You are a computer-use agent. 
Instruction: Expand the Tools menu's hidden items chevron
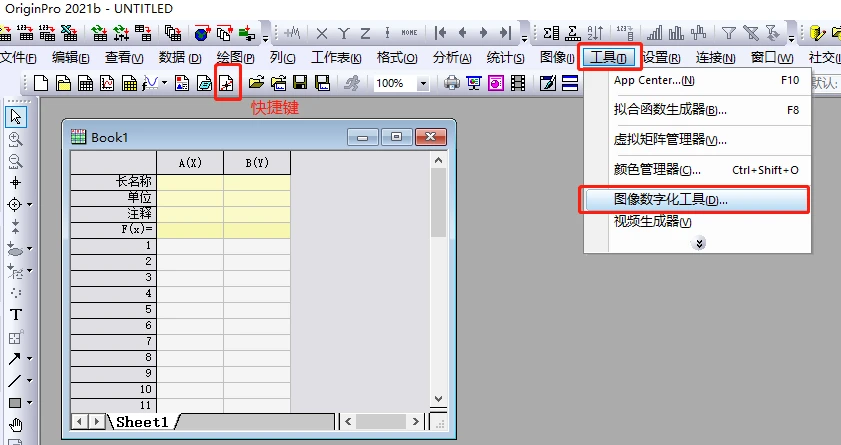coord(699,242)
